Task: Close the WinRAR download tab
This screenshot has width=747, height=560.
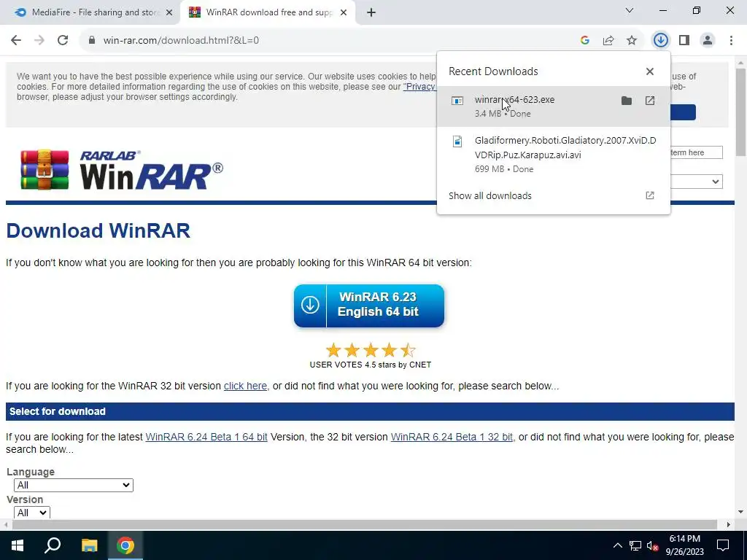Action: (344, 13)
